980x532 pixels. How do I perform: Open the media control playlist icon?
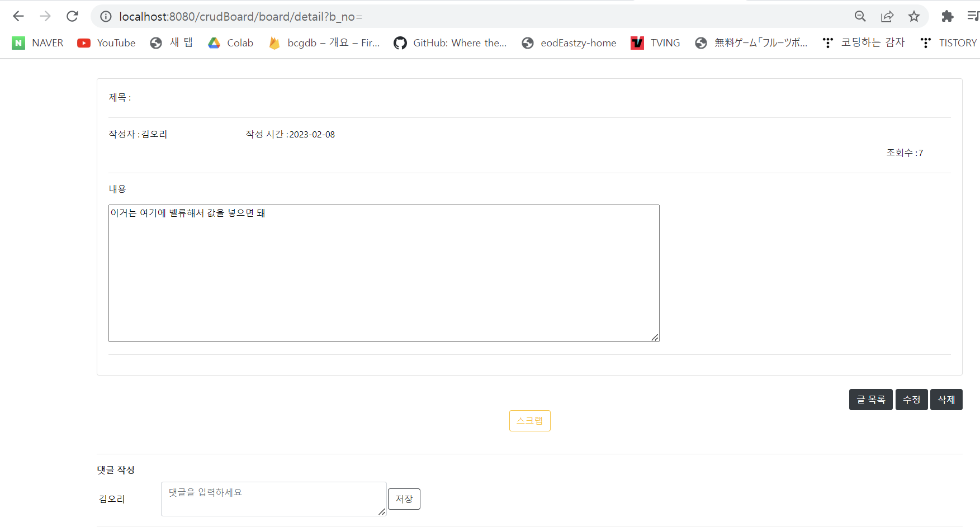click(973, 16)
